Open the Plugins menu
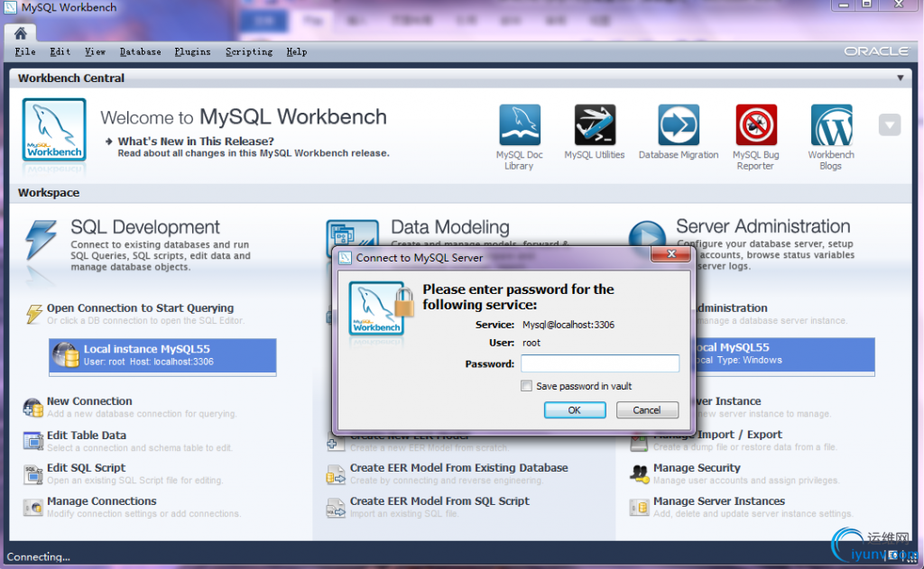 pyautogui.click(x=192, y=51)
